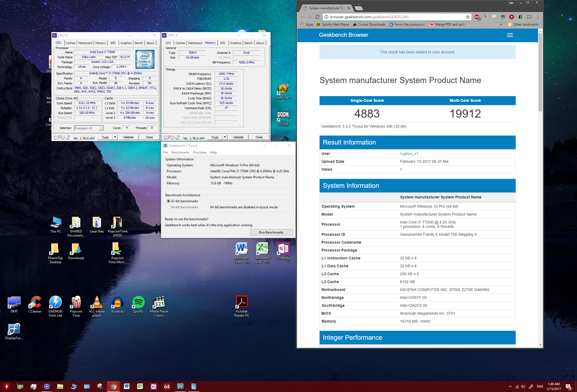Open the Other bookmarks folder
The height and width of the screenshot is (392, 577).
523,24
